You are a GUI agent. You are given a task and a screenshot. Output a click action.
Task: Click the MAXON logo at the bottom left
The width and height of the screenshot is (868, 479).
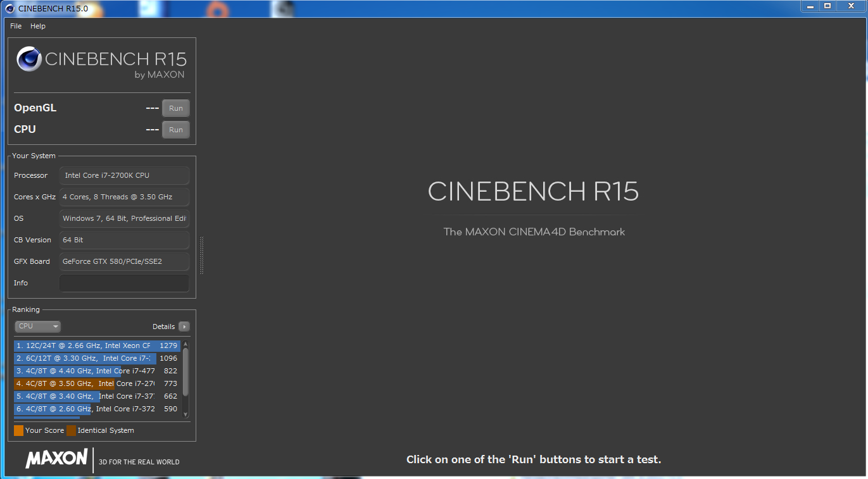56,459
